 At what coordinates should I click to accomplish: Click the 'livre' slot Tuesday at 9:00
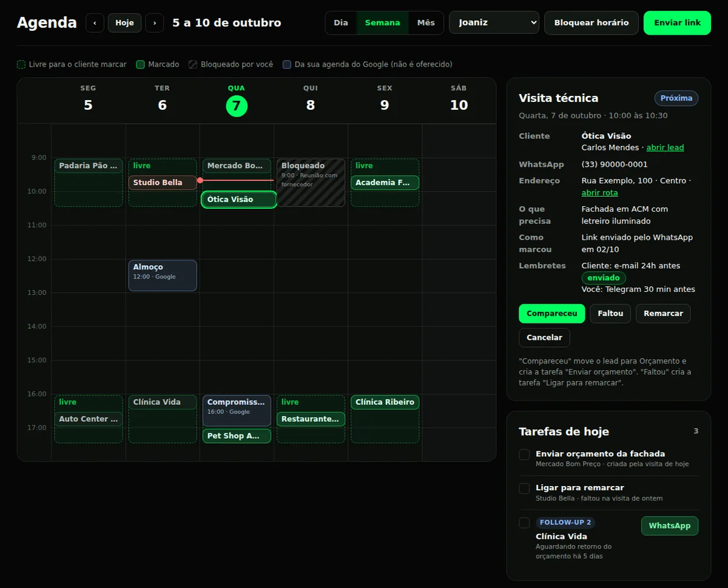point(141,166)
